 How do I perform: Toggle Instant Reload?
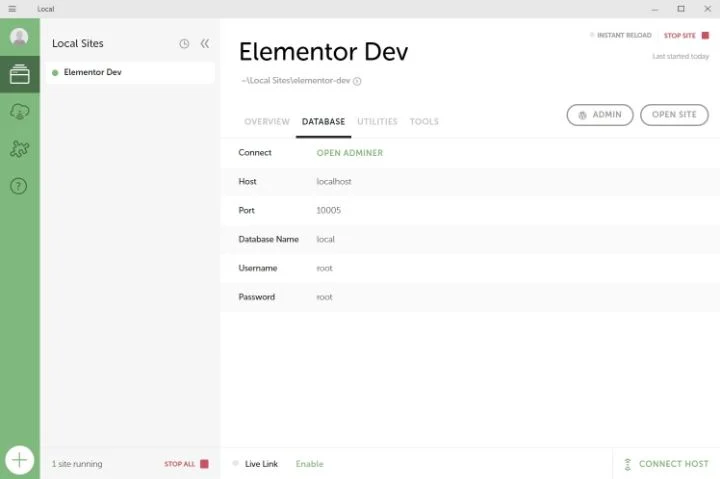[x=620, y=35]
